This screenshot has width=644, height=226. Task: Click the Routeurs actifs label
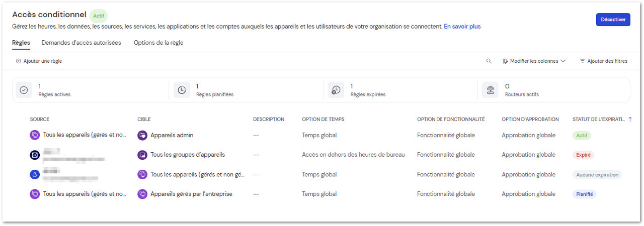(x=522, y=94)
